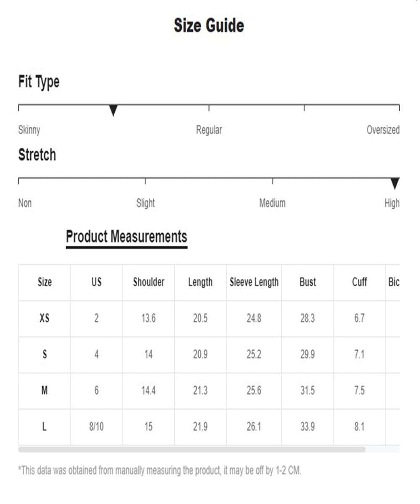Click the Size Guide title

pyautogui.click(x=209, y=26)
